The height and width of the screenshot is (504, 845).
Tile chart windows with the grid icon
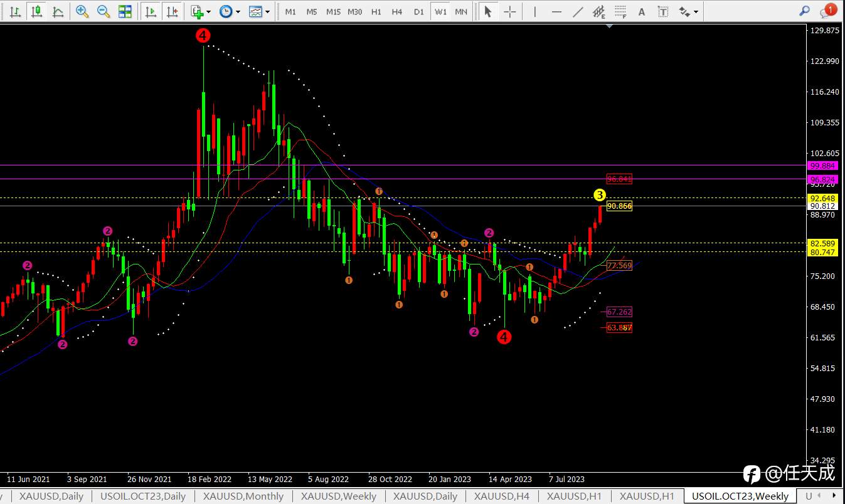point(125,11)
